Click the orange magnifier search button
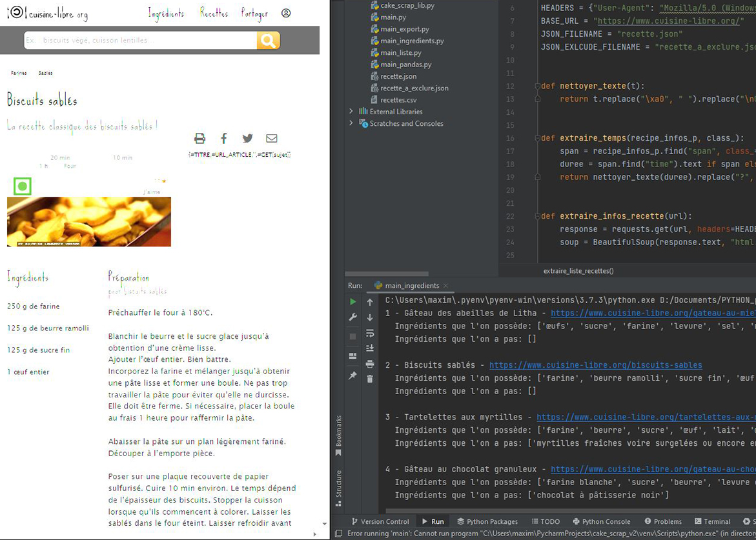Viewport: 756px width, 540px height. 268,41
